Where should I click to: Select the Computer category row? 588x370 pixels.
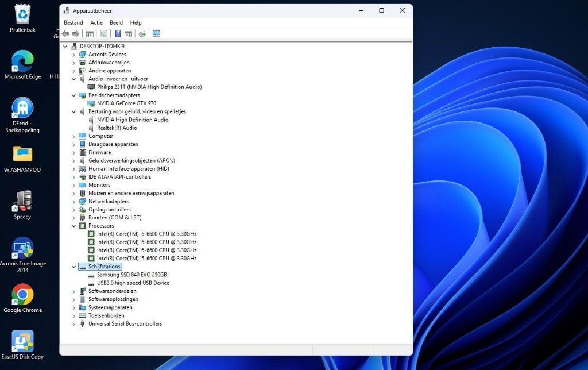(x=100, y=136)
